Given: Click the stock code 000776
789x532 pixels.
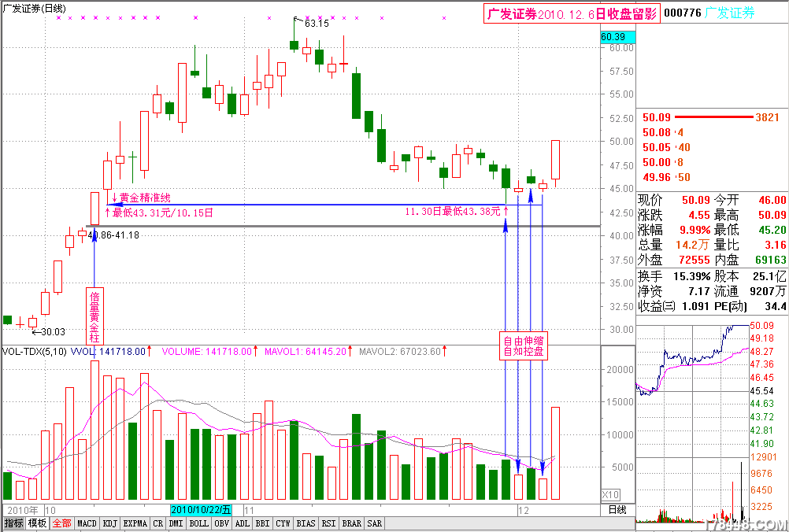Looking at the screenshot, I should coord(683,13).
